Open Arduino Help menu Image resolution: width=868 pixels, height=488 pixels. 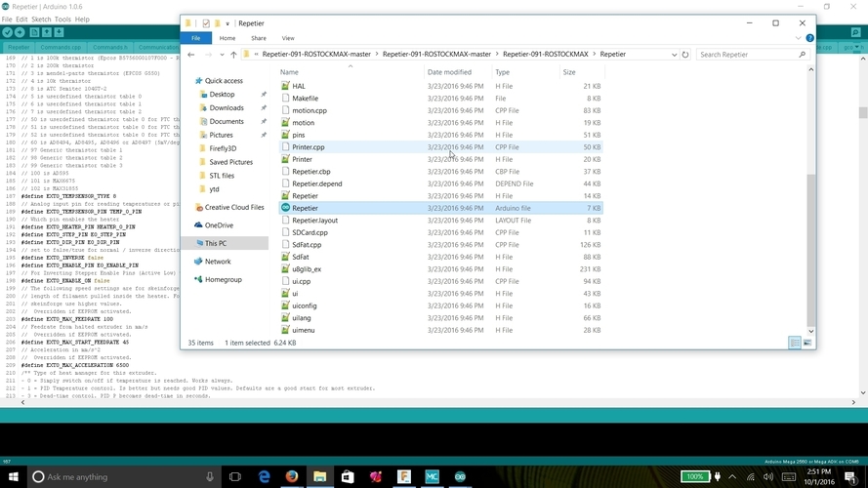82,19
